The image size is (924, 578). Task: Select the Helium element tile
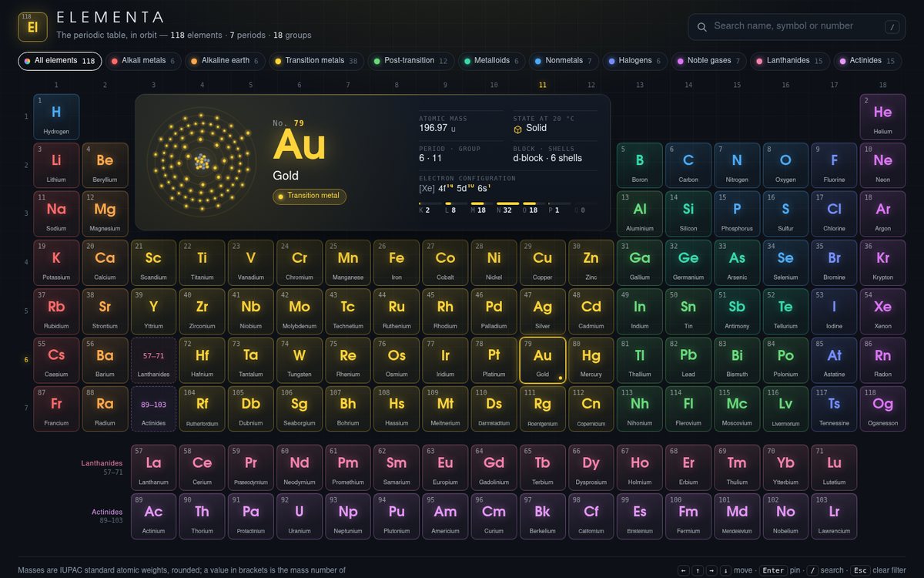(882, 117)
